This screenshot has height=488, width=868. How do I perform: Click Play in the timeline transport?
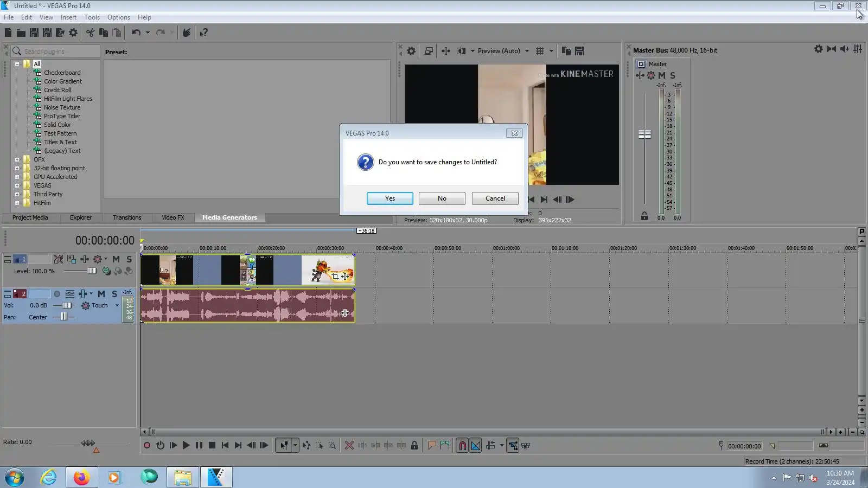[186, 446]
